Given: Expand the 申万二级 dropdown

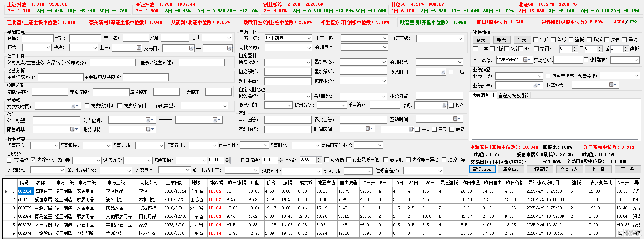Looking at the screenshot, I should click(385, 38).
